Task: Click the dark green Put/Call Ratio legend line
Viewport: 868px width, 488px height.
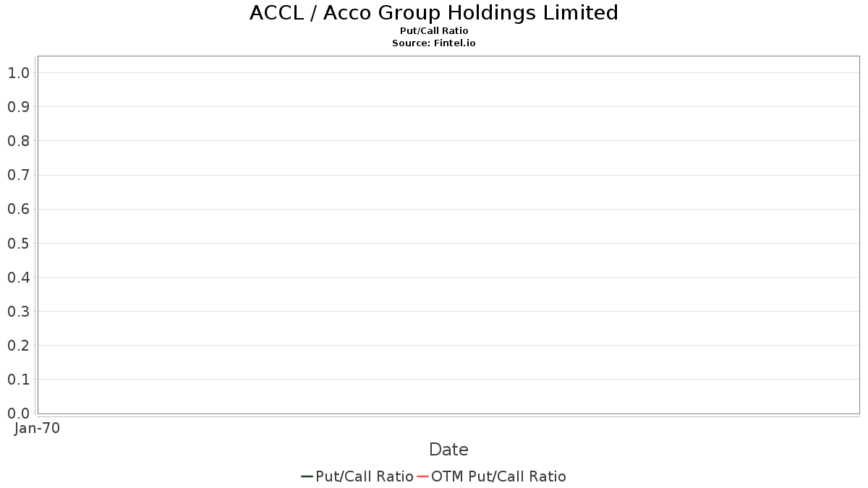Action: [307, 476]
